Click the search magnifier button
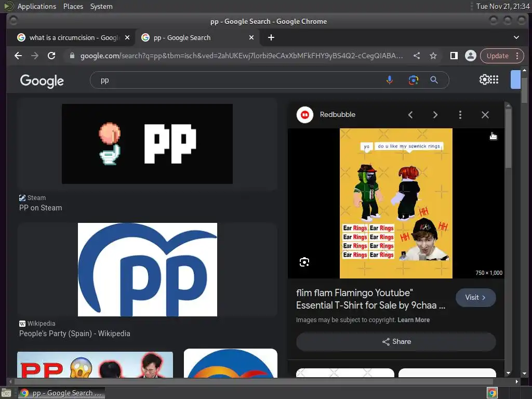532x399 pixels. click(x=434, y=80)
